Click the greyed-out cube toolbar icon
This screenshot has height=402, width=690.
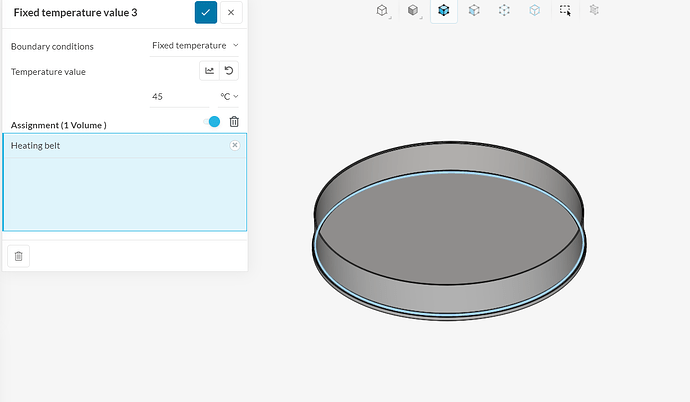pos(595,11)
